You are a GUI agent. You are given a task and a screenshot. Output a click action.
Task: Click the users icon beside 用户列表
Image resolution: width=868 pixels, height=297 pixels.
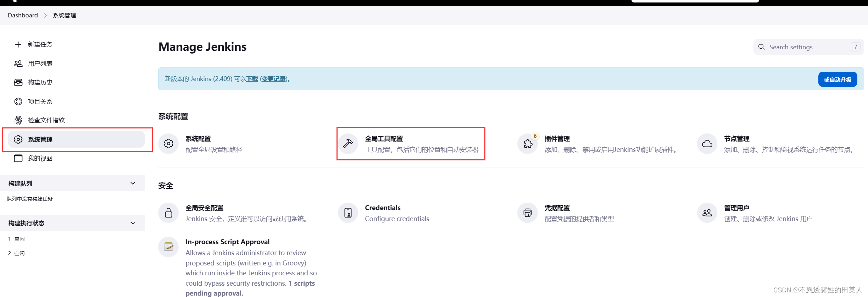point(18,64)
